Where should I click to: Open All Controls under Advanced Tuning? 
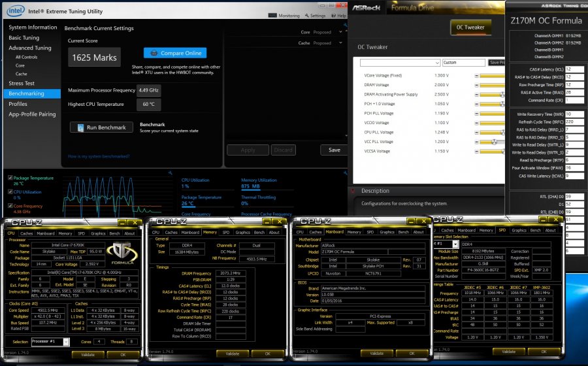pos(26,57)
